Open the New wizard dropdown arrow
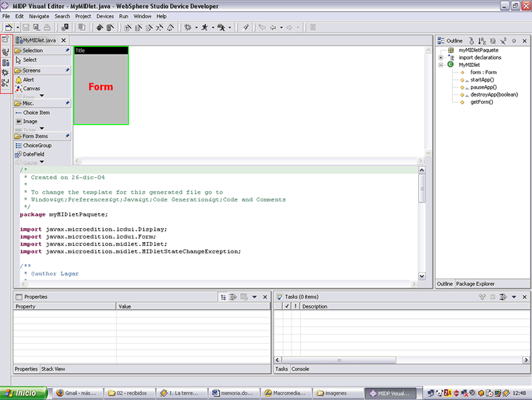Viewport: 532px width, 400px height. point(18,28)
